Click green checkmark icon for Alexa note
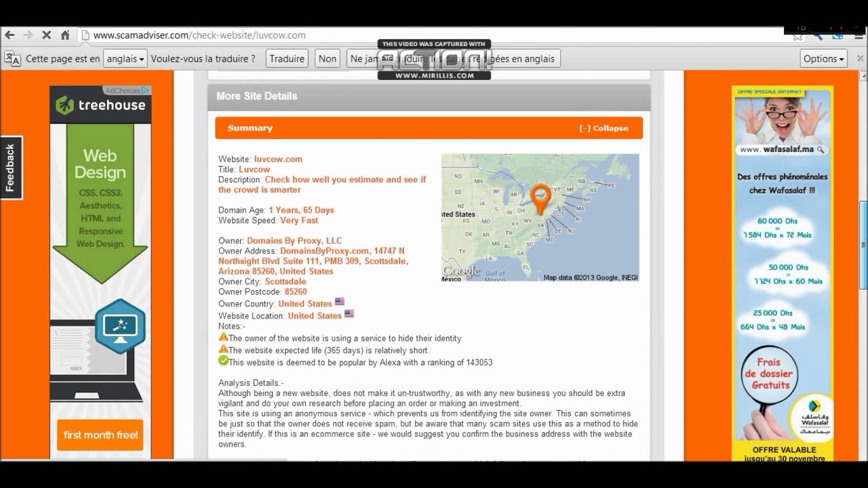The width and height of the screenshot is (868, 488). pyautogui.click(x=223, y=361)
